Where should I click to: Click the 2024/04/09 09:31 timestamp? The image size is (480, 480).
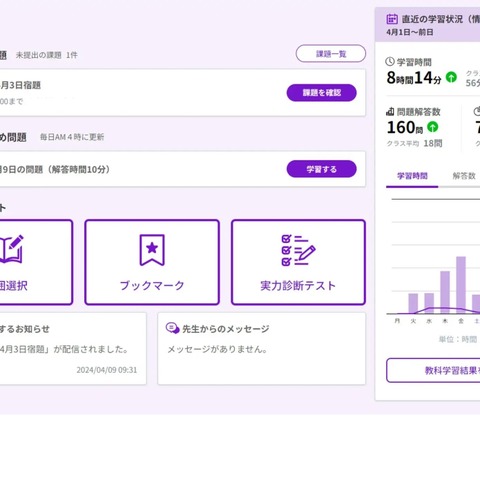coord(107,370)
